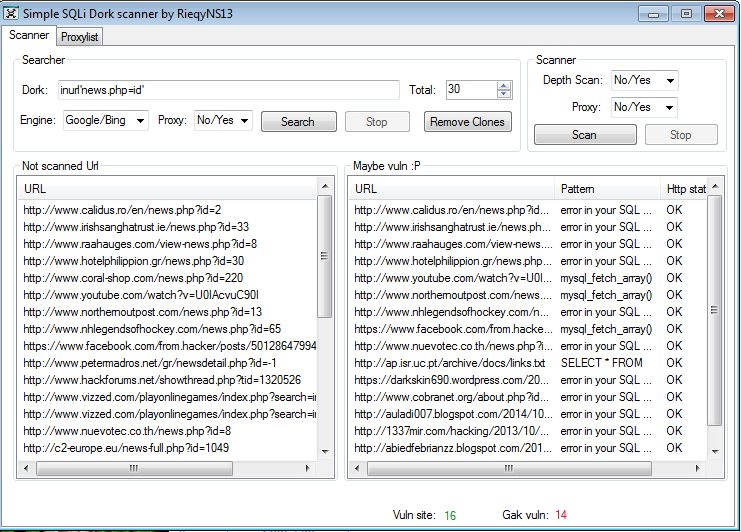Select the c2-europe.eu/news-full.php?id=1049 URL
Screen dimensions: 741x532
coord(126,448)
